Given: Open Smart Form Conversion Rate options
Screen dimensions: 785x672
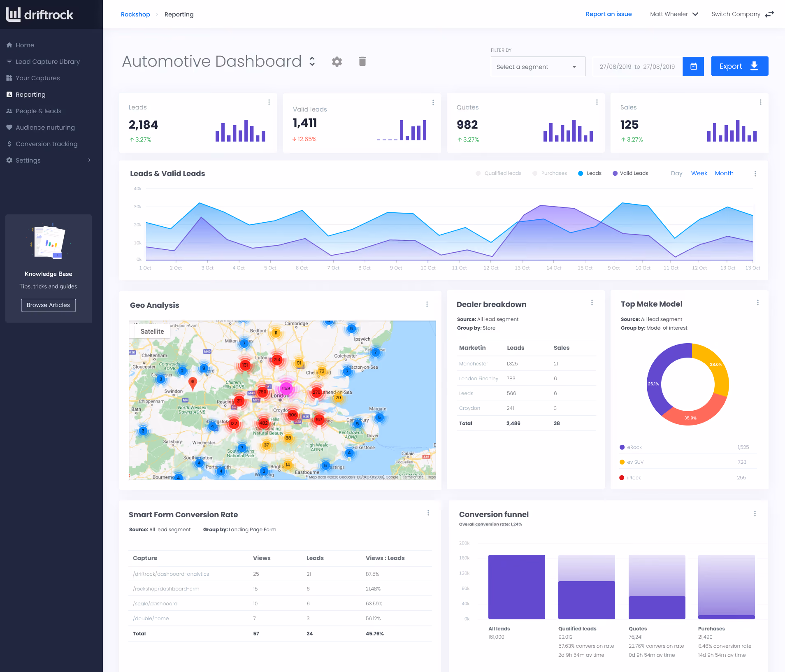Looking at the screenshot, I should coord(428,513).
